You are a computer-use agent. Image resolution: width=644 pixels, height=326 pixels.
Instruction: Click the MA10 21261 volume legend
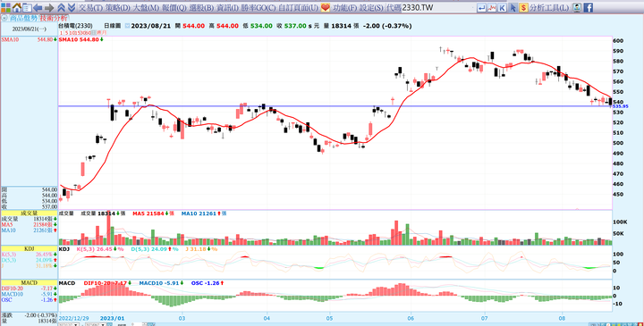(x=204, y=213)
